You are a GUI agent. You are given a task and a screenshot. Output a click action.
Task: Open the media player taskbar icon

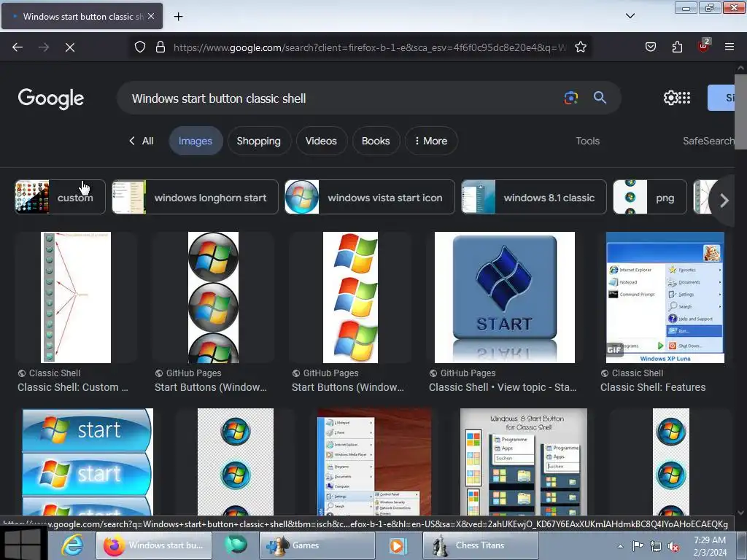pos(398,545)
